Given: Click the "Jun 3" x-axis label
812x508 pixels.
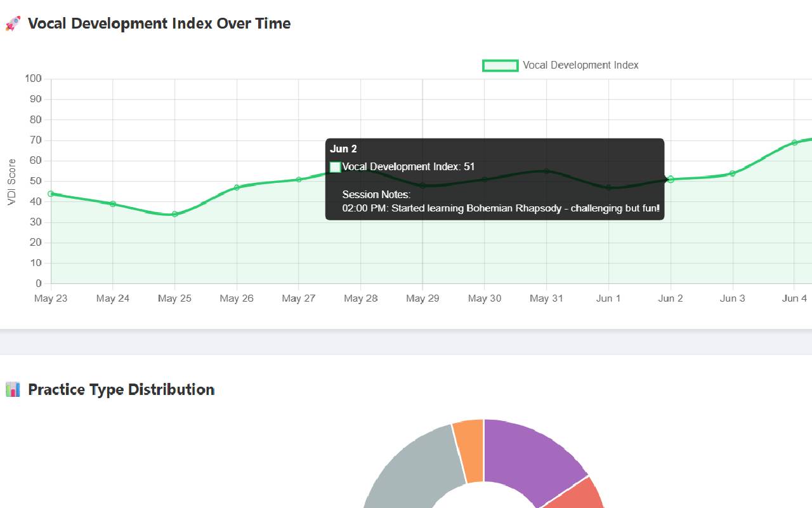Looking at the screenshot, I should click(x=733, y=298).
